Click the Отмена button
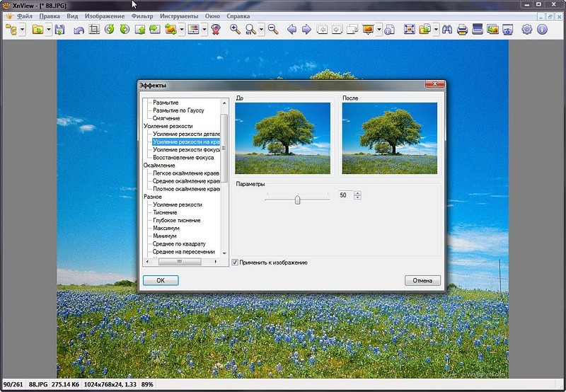Image resolution: width=566 pixels, height=392 pixels. [423, 281]
